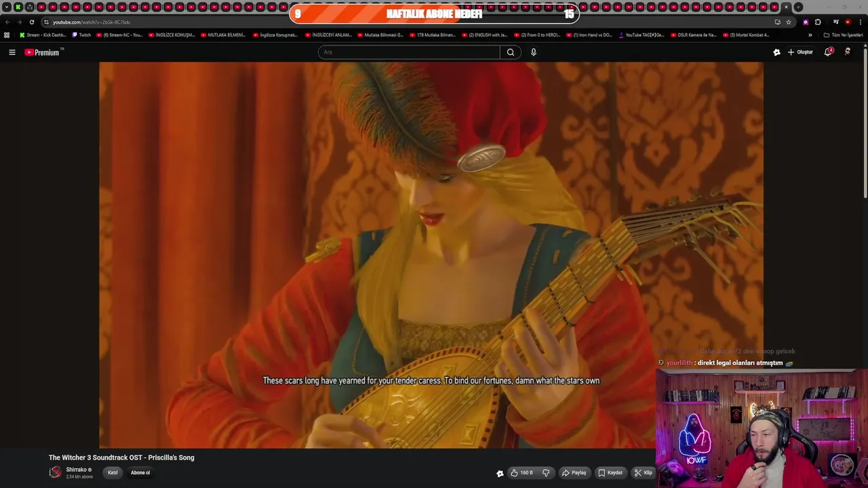Open the ENGLISH with Ja... bookmark
868x488 pixels.
[484, 35]
